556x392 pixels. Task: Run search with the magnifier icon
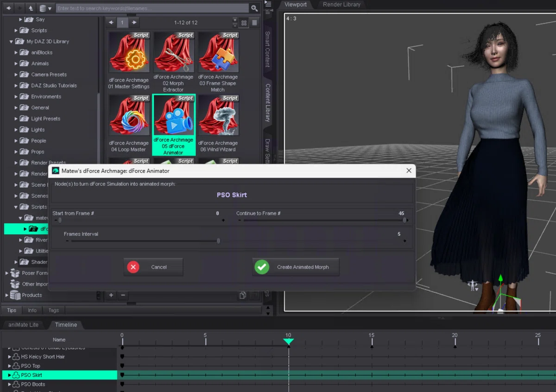click(254, 8)
